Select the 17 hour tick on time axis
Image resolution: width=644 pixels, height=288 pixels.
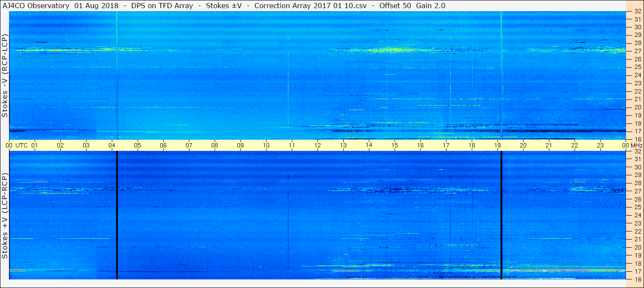pos(446,146)
